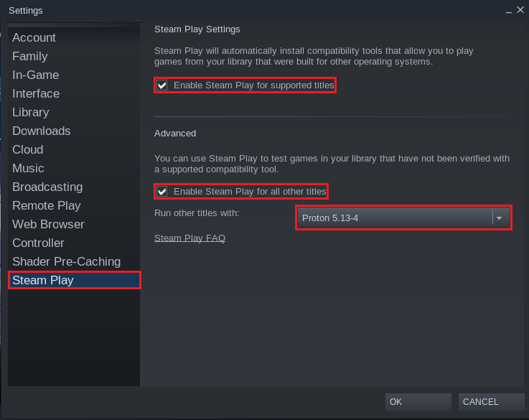The image size is (529, 420).
Task: Go to In-Game settings
Action: (x=35, y=75)
